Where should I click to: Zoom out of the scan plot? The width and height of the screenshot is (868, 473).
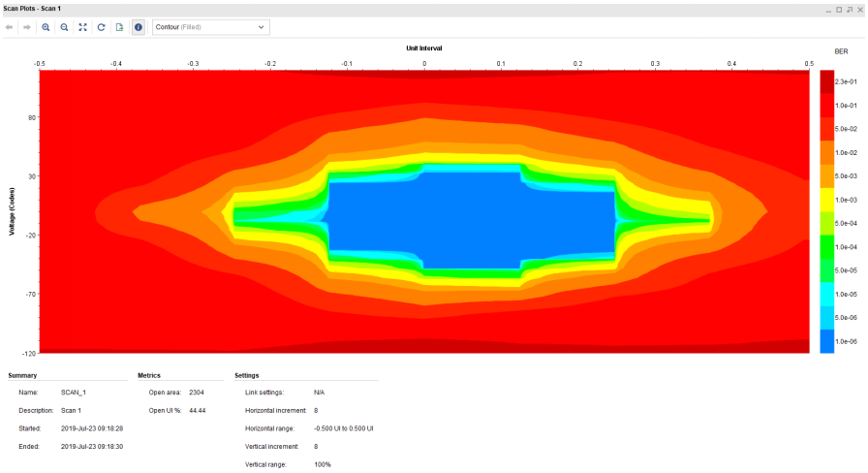[64, 27]
